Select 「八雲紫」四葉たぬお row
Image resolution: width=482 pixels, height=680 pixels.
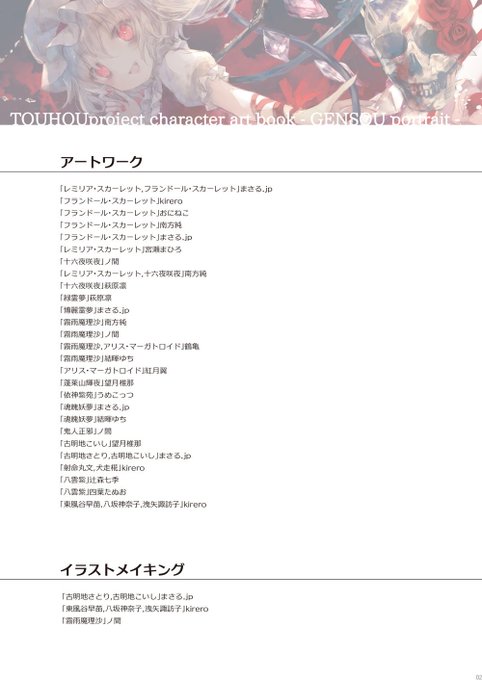93,492
